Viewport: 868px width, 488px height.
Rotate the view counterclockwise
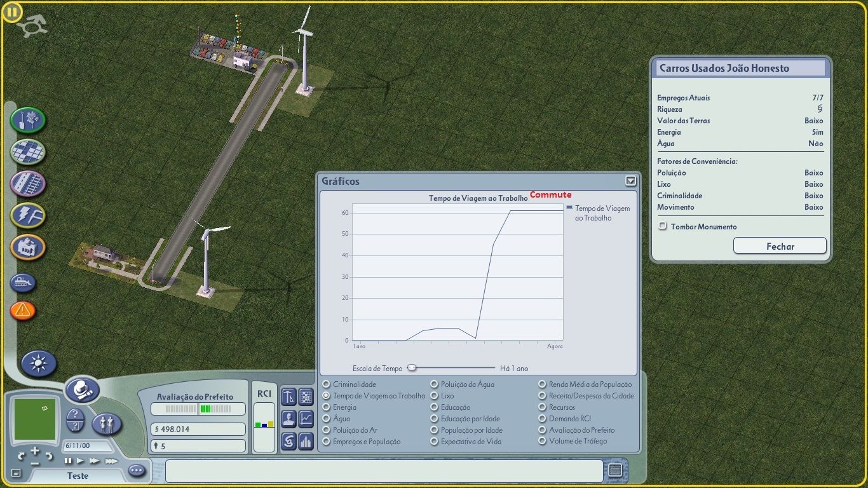coord(21,456)
